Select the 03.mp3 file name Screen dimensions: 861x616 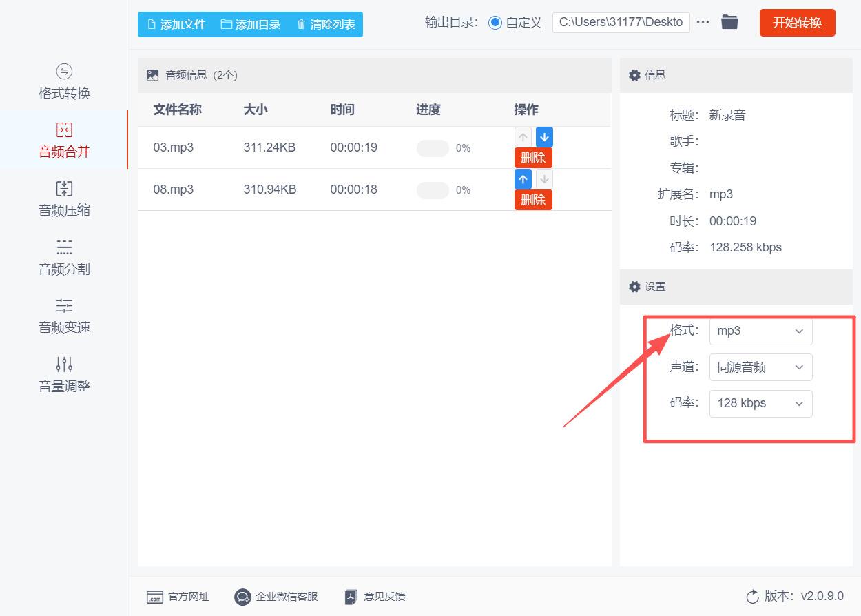pos(173,147)
